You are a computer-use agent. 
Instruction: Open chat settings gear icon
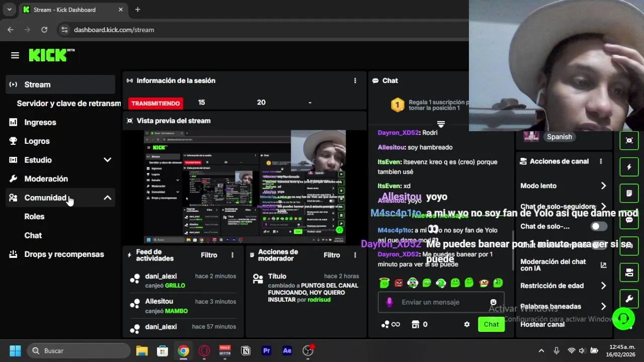point(467,324)
